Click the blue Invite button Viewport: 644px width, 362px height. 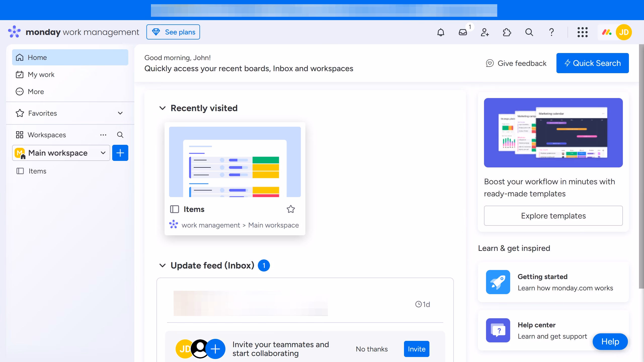coord(417,349)
